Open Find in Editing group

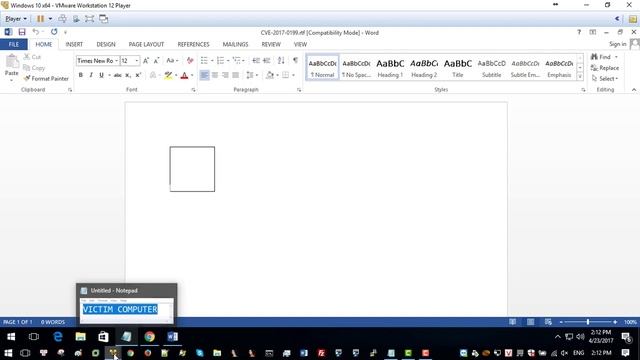601,57
